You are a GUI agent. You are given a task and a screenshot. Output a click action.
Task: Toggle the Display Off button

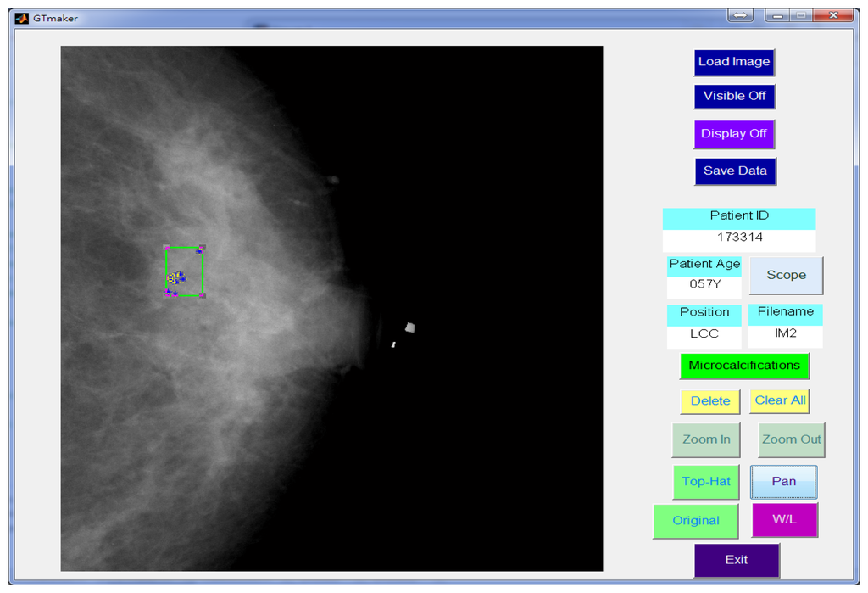click(x=734, y=134)
